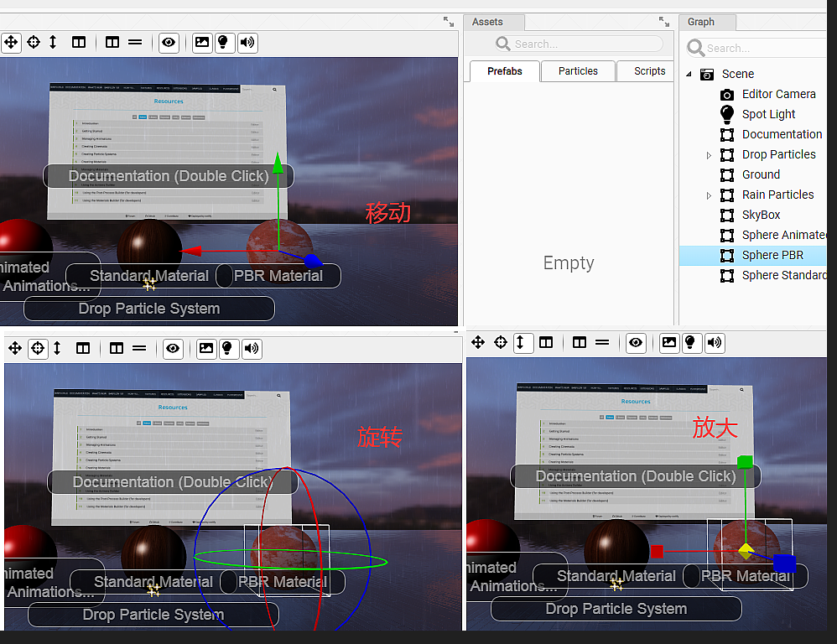Mute audio using the speaker icon
Image resolution: width=837 pixels, height=644 pixels.
[247, 43]
